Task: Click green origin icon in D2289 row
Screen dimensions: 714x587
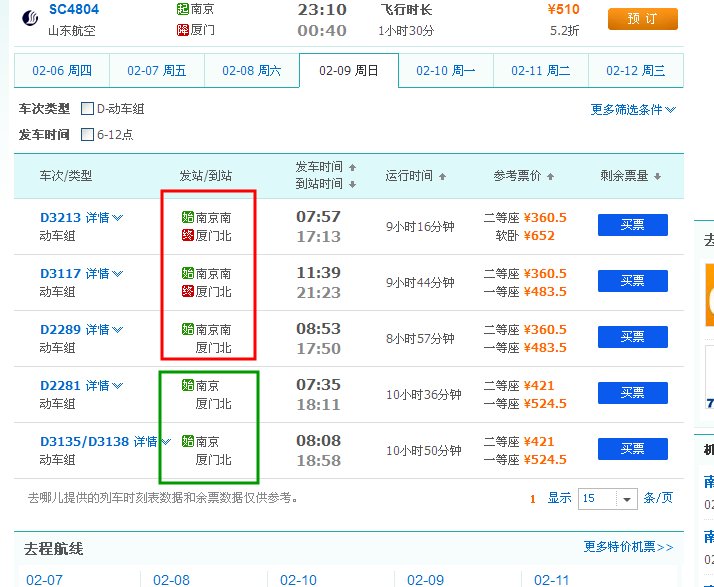Action: point(188,329)
